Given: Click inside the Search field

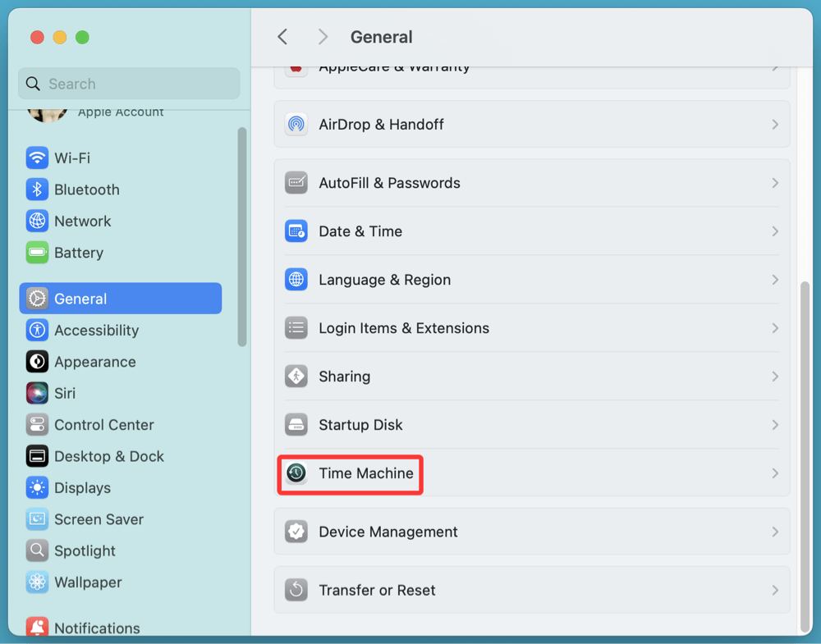Looking at the screenshot, I should pos(128,83).
